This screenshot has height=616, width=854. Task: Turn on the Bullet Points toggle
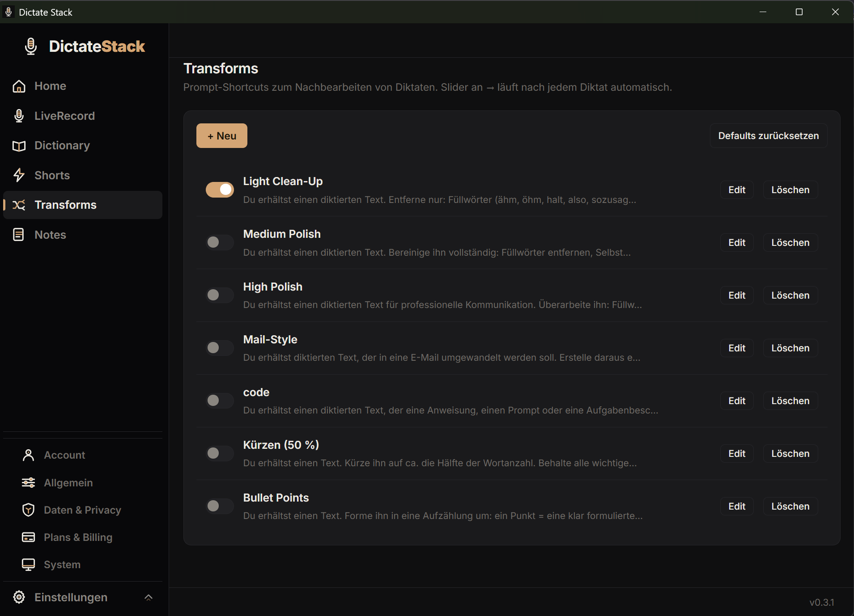pos(220,506)
